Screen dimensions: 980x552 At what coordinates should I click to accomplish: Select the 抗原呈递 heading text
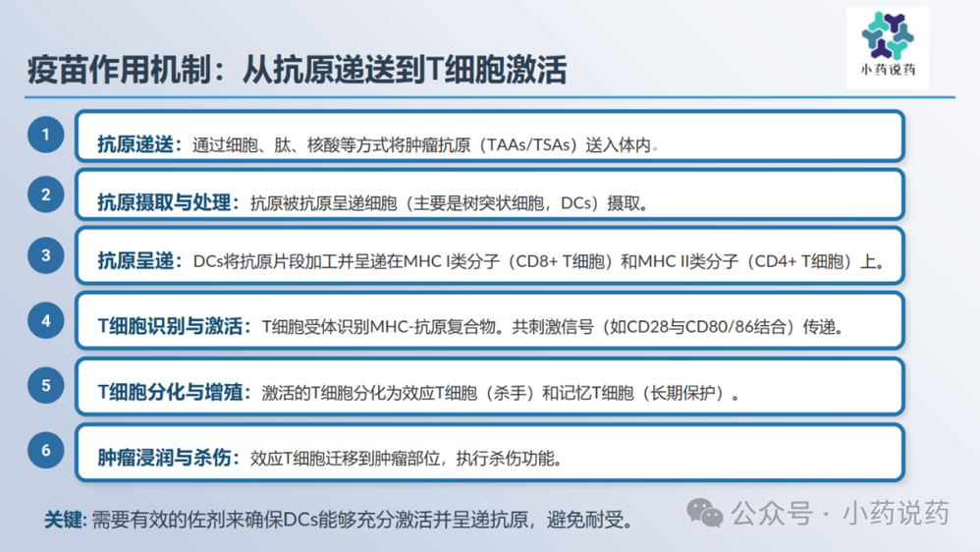(138, 260)
